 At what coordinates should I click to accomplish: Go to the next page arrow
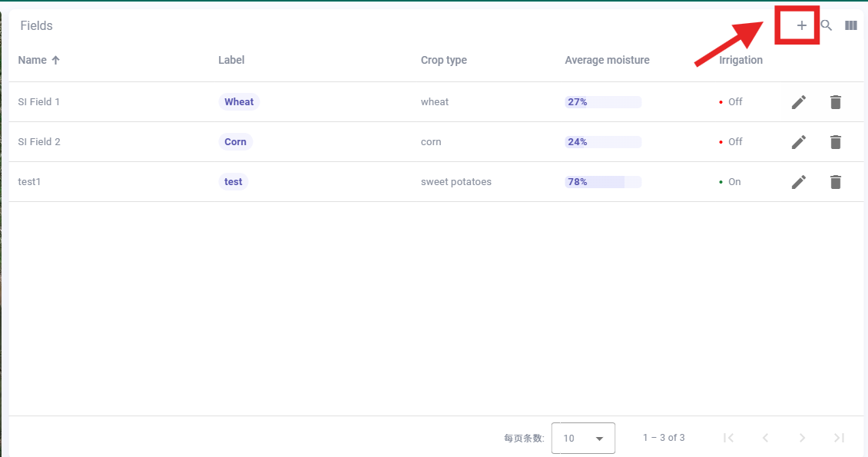tap(802, 438)
